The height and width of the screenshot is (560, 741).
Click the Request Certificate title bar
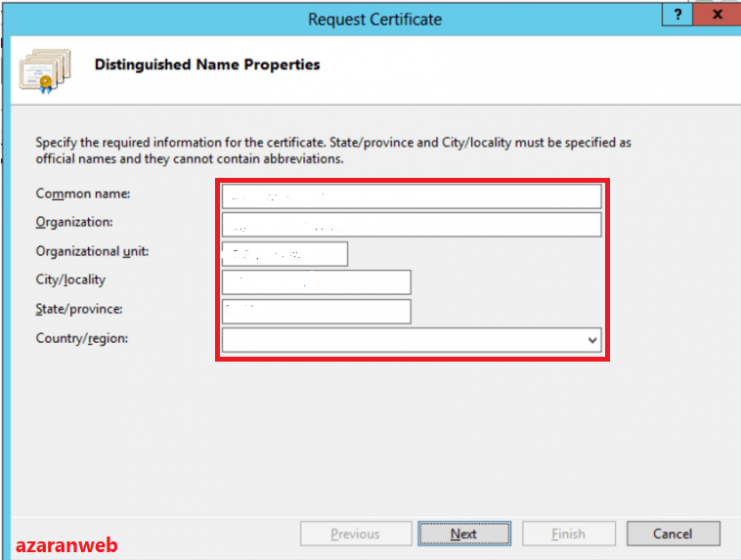tap(374, 19)
